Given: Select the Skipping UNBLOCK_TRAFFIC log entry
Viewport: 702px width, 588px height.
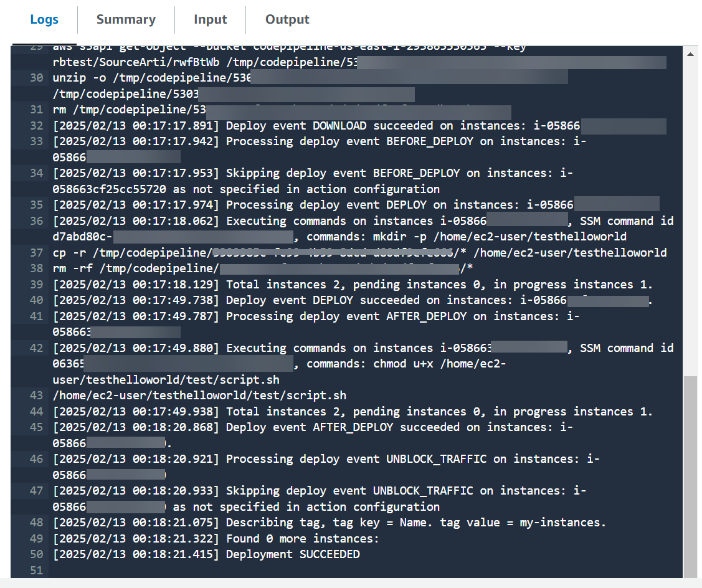Looking at the screenshot, I should [x=311, y=490].
